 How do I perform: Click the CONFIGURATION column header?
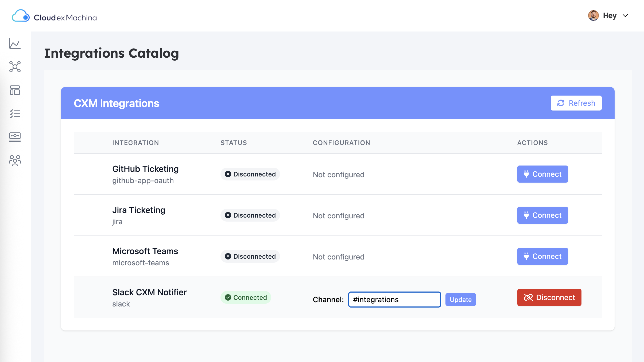[342, 143]
